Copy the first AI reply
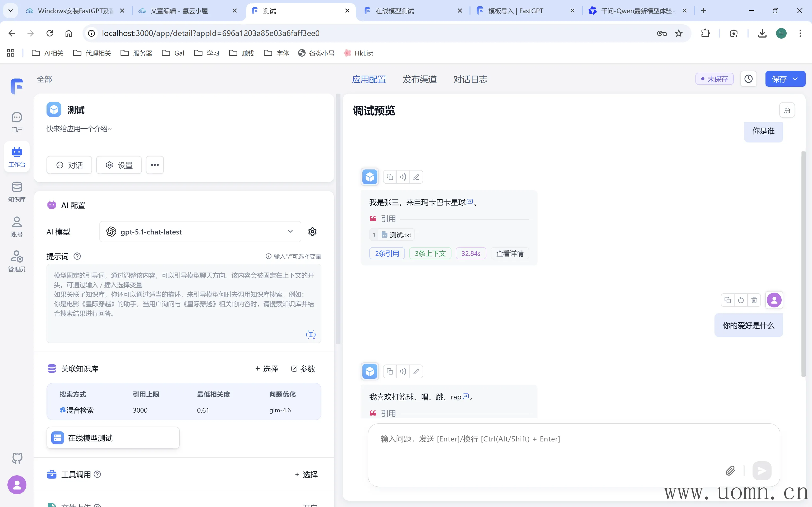Viewport: 812px width, 507px height. point(390,177)
